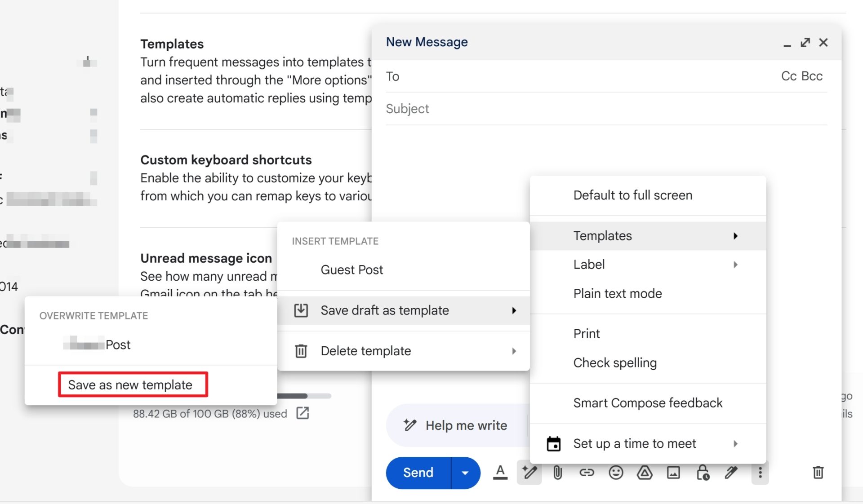
Task: Click the insert link icon
Action: pyautogui.click(x=587, y=473)
